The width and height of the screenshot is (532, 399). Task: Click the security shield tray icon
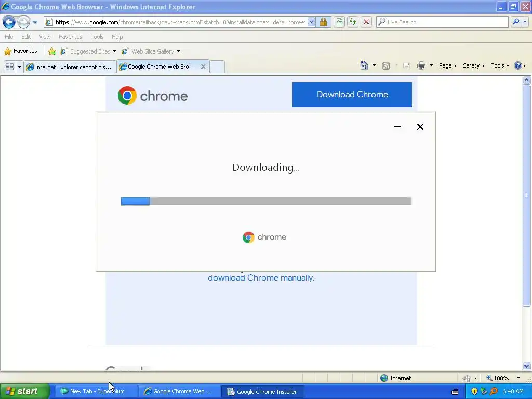474,391
